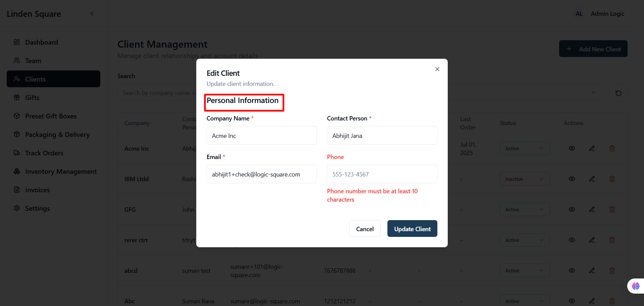
Task: Click the Cancel button in the dialog
Action: point(365,228)
